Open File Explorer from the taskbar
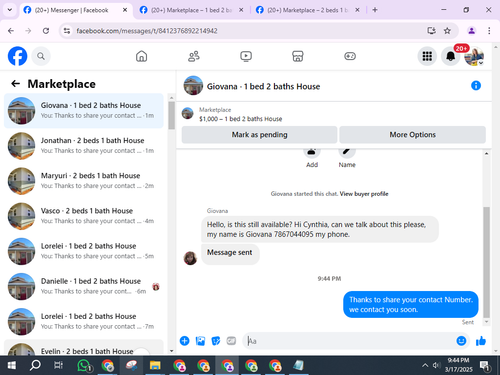 point(155,366)
